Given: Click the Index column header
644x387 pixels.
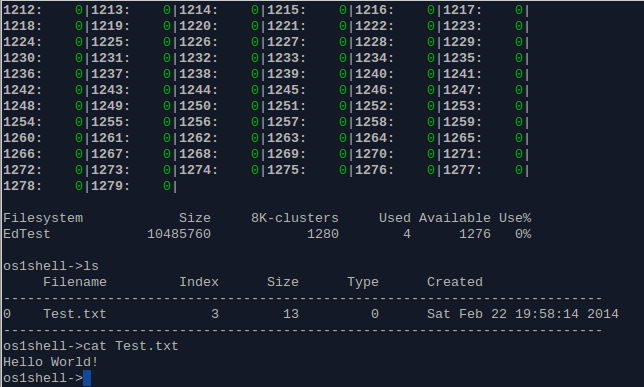Looking at the screenshot, I should click(199, 282).
